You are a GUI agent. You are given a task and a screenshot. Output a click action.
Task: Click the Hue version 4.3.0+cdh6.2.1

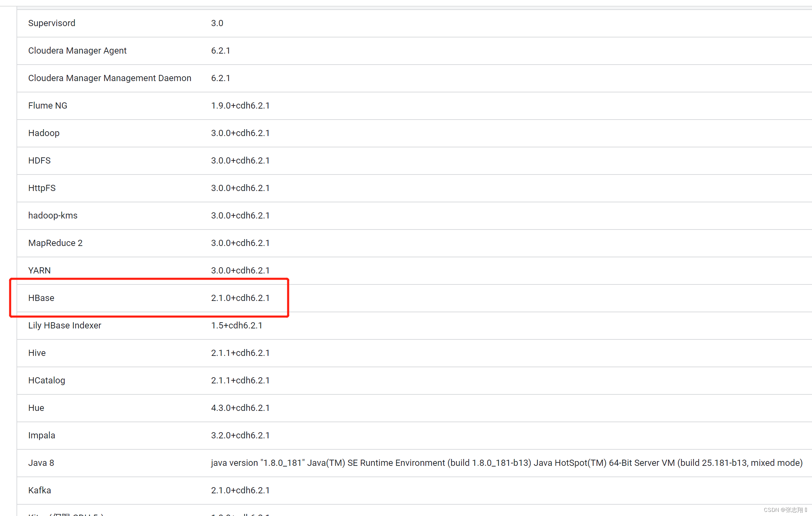[240, 408]
